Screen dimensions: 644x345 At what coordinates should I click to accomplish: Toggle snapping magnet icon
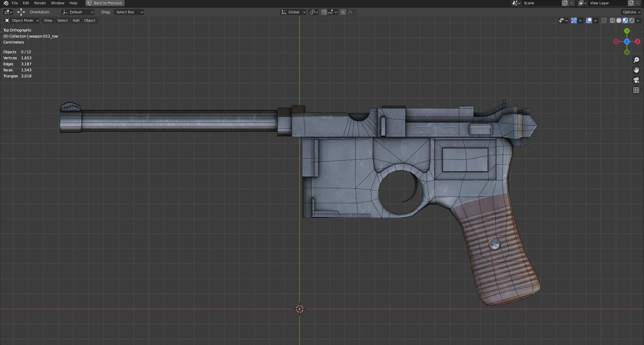(324, 12)
